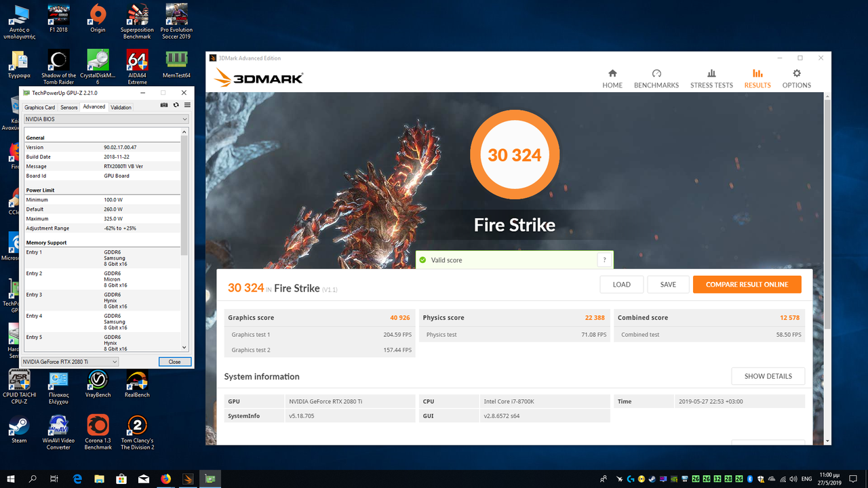Click the taskbar clock showing 27/5/2019
Image resolution: width=868 pixels, height=488 pixels.
pyautogui.click(x=831, y=479)
